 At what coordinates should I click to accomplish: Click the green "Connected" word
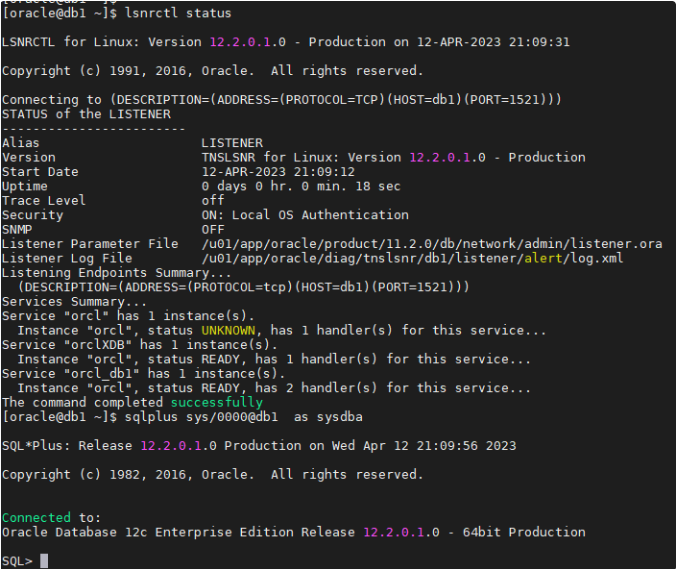click(36, 518)
